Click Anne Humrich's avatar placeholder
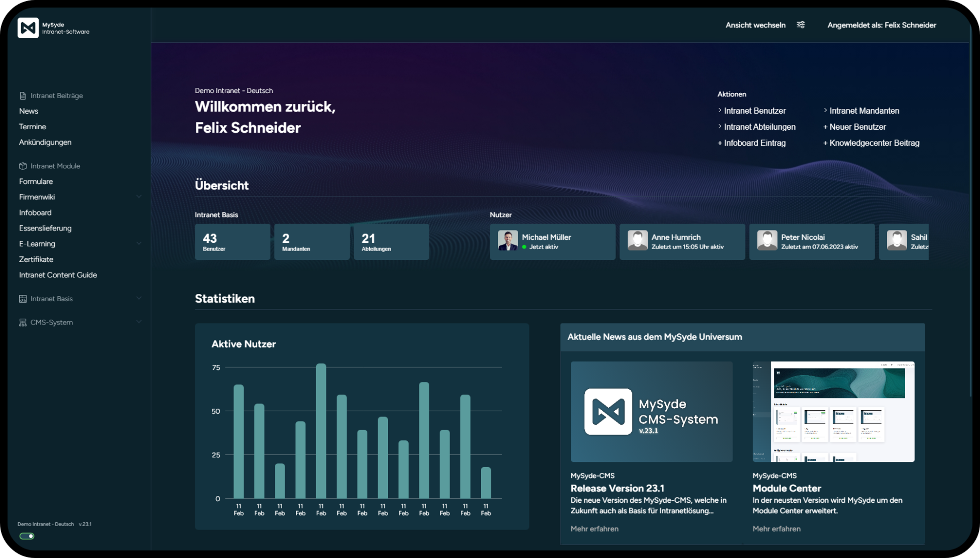This screenshot has height=558, width=980. 637,241
